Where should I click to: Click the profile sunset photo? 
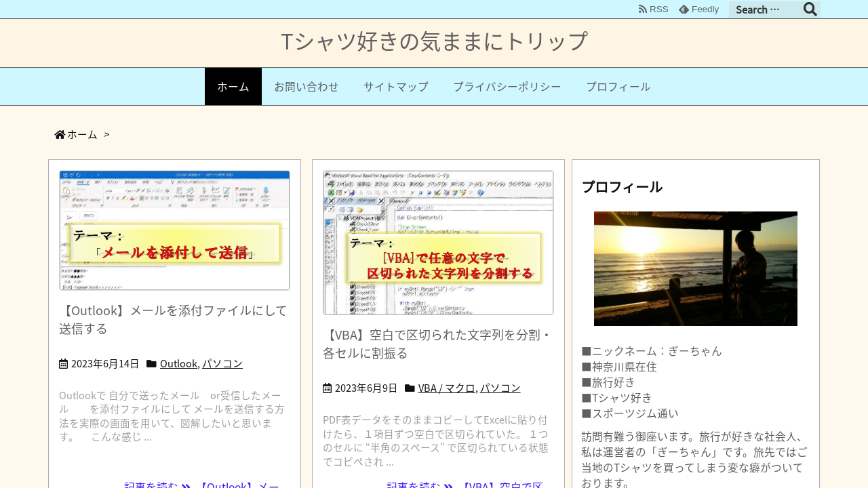click(x=696, y=269)
